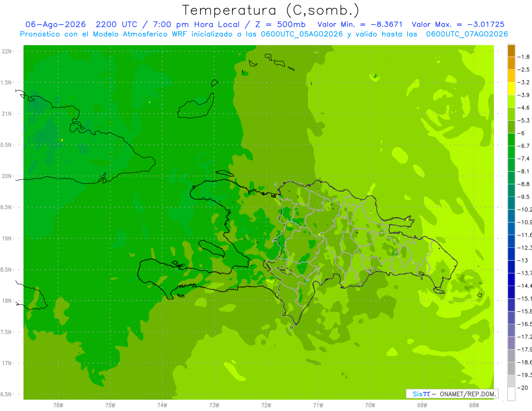This screenshot has width=532, height=411.
Task: Click the 'Valor Min. = -8.3671' readout
Action: click(360, 24)
